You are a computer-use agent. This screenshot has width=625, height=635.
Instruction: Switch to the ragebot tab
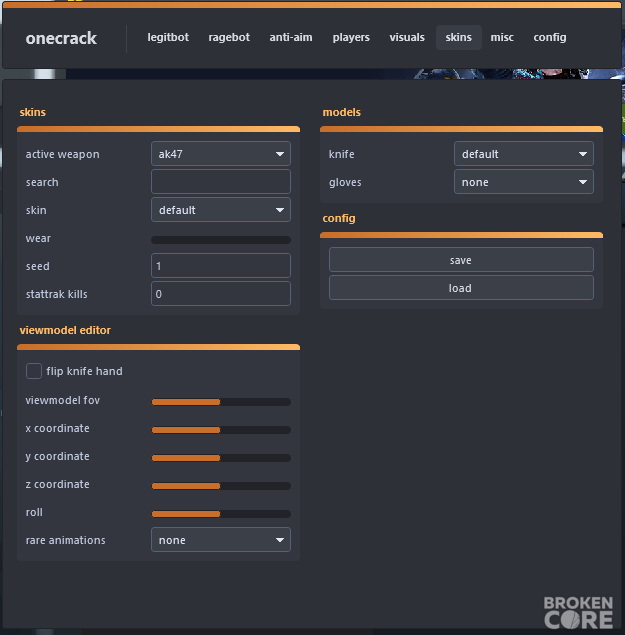click(x=229, y=37)
